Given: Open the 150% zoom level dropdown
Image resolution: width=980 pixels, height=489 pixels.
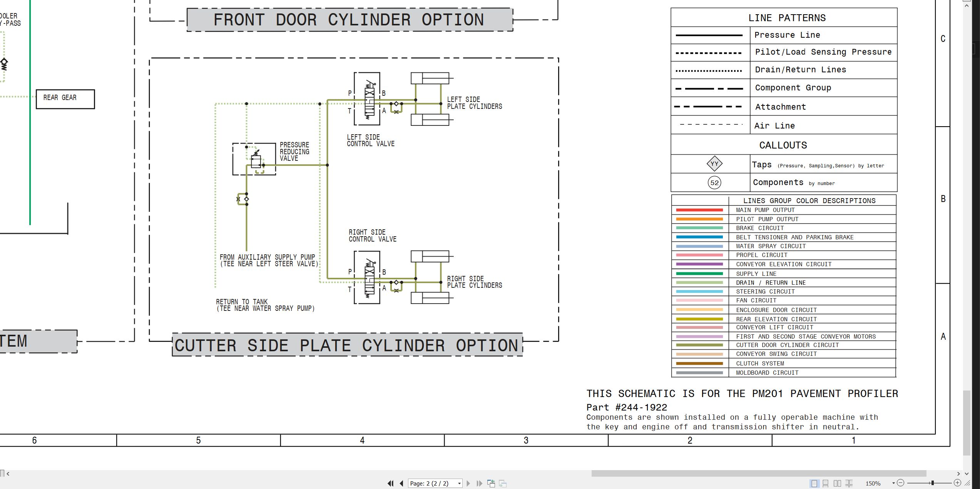Looking at the screenshot, I should tap(893, 483).
